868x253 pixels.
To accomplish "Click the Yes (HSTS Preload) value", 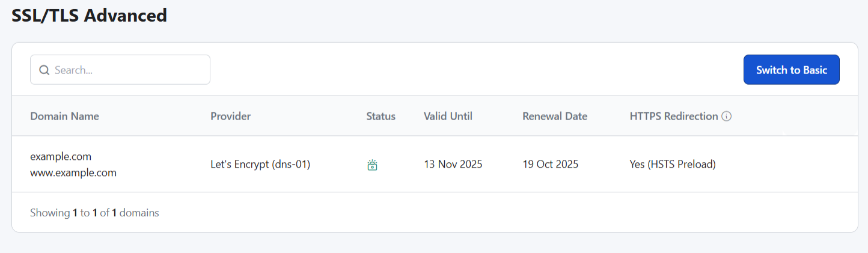I will [672, 164].
